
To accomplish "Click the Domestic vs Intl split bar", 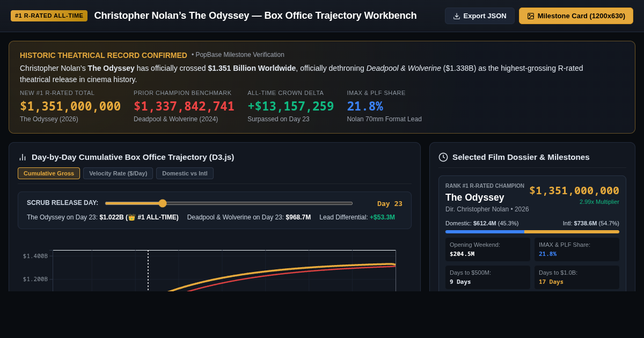I will point(532,232).
